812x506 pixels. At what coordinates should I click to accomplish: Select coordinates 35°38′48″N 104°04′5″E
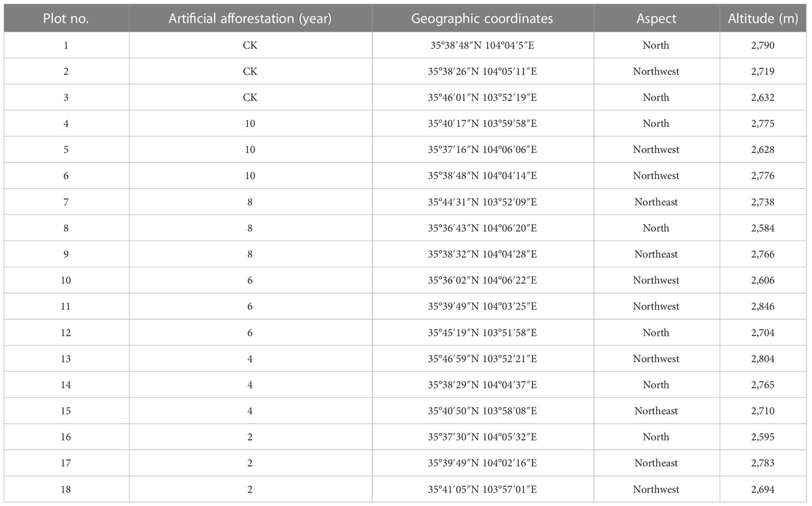coord(482,45)
